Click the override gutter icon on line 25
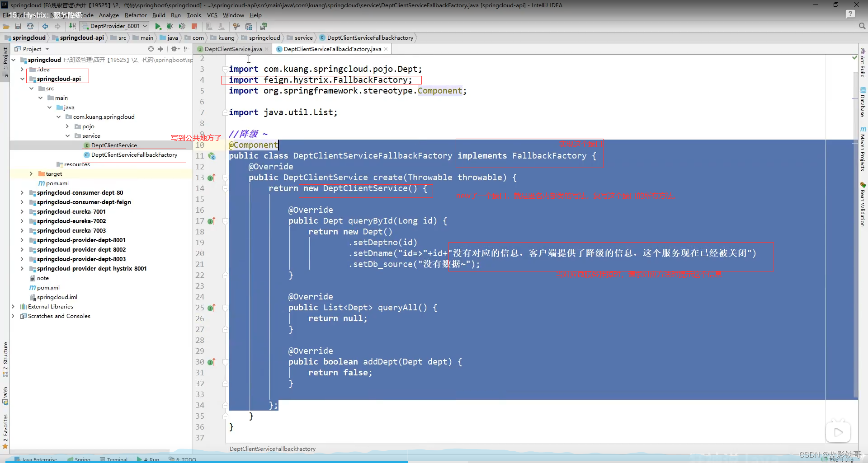 pos(212,308)
